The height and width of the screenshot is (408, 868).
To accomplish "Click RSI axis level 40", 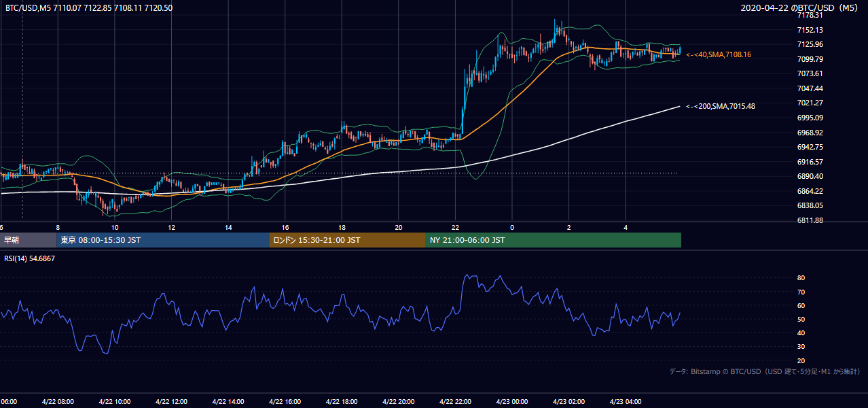I will click(801, 333).
